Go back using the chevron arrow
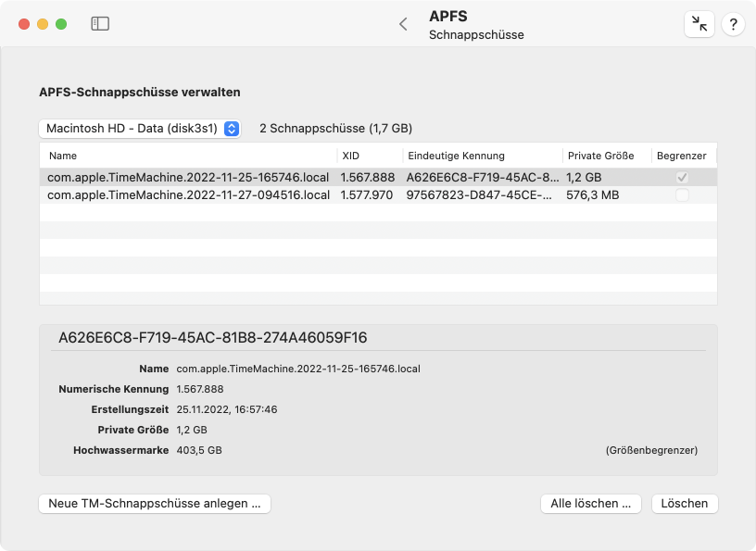756x551 pixels. (404, 24)
